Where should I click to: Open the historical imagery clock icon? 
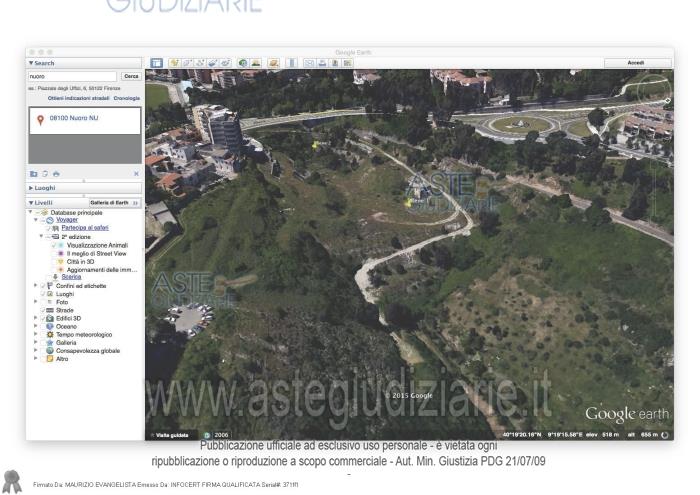pos(243,63)
